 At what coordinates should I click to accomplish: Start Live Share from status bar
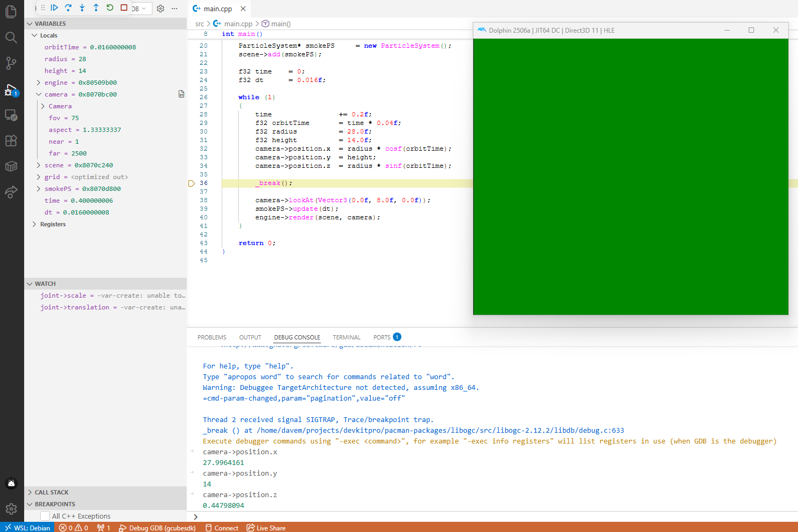tap(266, 527)
